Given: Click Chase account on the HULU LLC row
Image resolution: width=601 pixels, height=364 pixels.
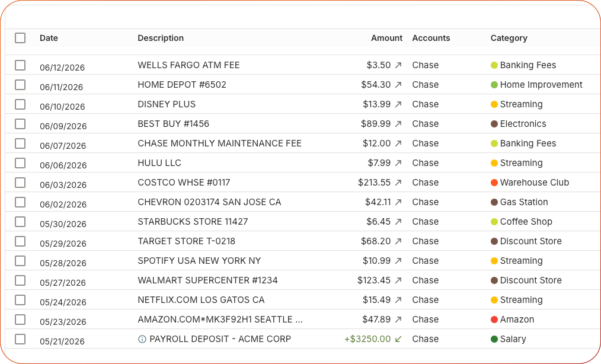Looking at the screenshot, I should [426, 163].
